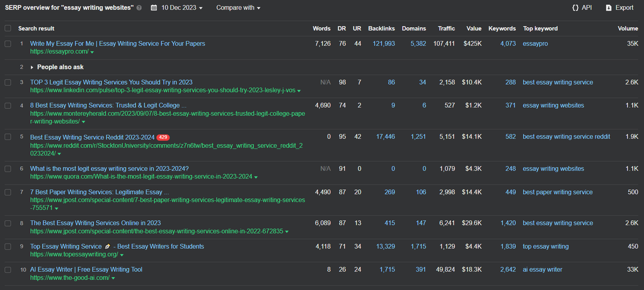This screenshot has height=290, width=644.
Task: Open the TOP 3 Legit Essay Writing Services link
Action: click(x=111, y=83)
